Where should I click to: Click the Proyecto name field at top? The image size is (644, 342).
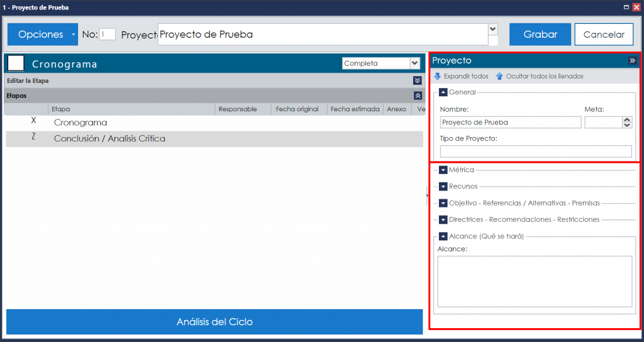[323, 35]
